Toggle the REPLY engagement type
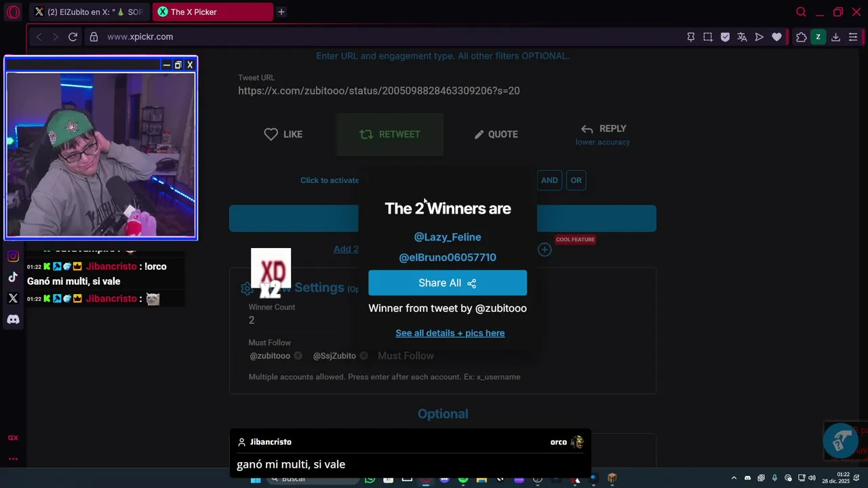Viewport: 868px width, 488px height. [x=603, y=134]
